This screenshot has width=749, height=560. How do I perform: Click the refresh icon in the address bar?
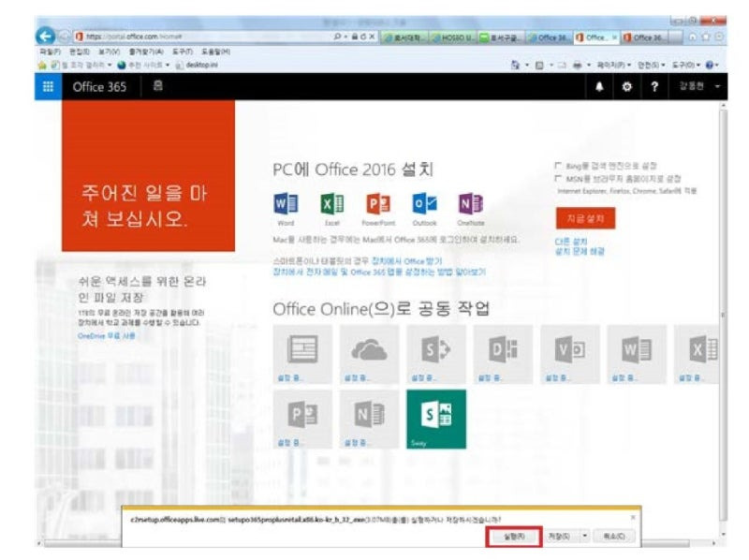click(x=363, y=37)
